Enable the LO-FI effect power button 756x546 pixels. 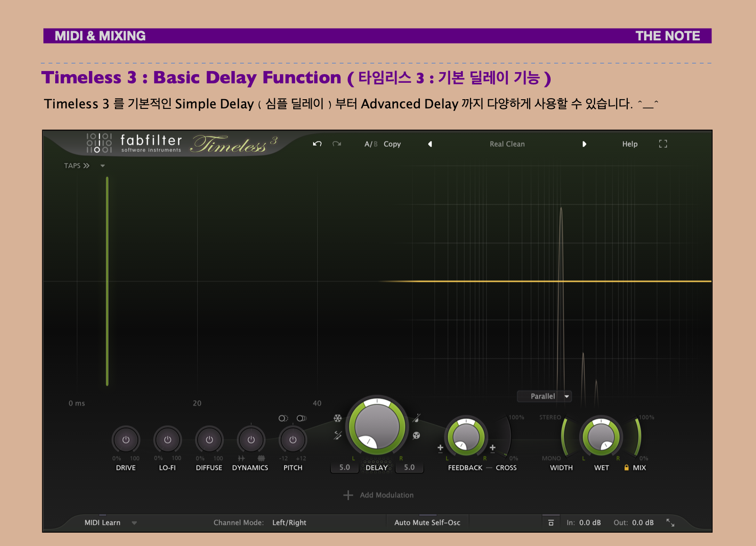168,440
